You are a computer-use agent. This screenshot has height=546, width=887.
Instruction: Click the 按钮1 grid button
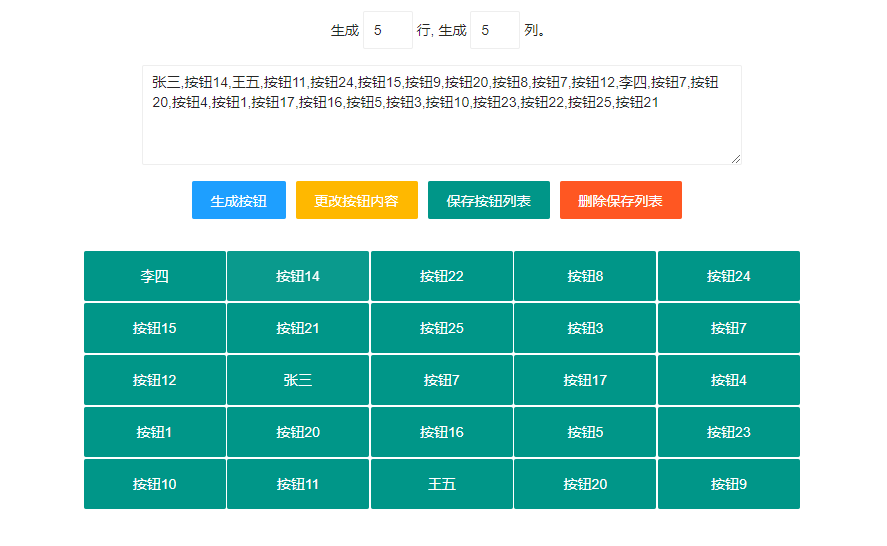[x=155, y=432]
